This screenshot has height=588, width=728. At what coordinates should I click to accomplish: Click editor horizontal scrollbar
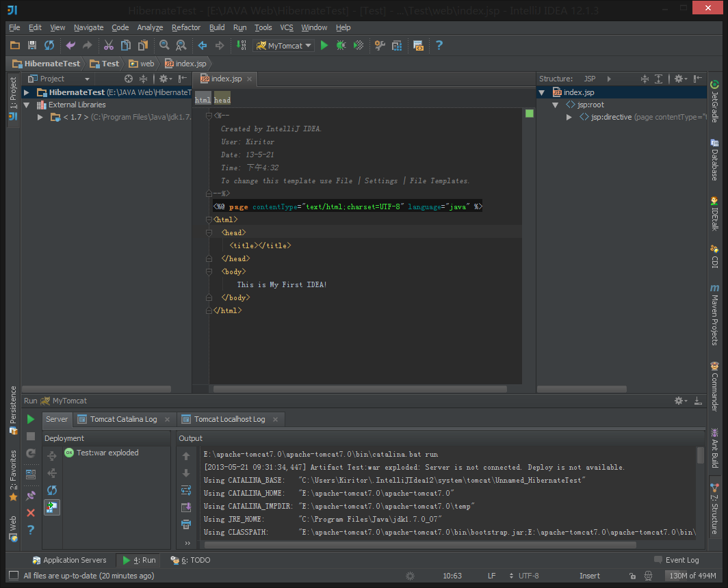pos(360,389)
